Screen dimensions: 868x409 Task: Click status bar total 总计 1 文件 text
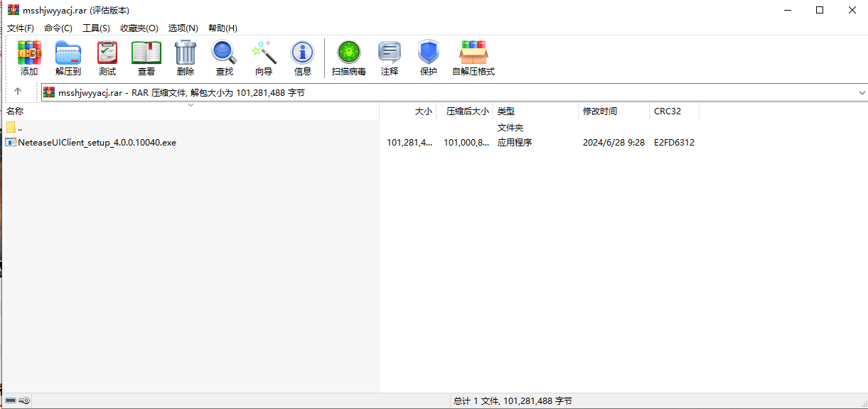[x=513, y=401]
